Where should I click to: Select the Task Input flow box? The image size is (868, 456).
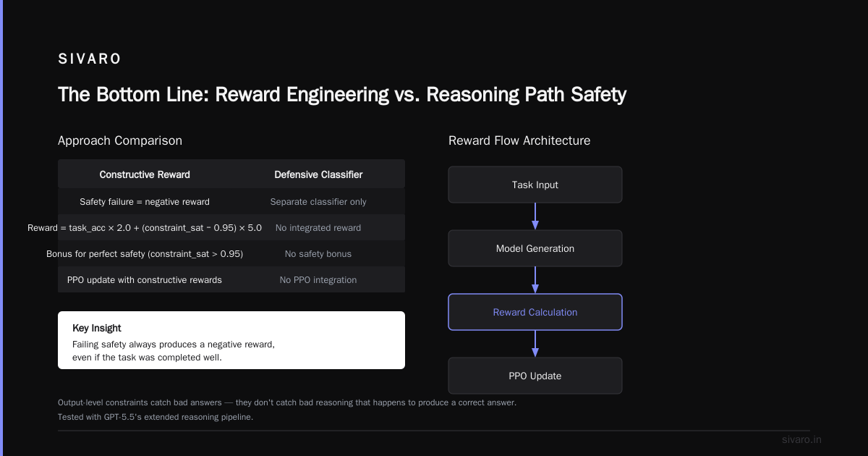[x=535, y=185]
